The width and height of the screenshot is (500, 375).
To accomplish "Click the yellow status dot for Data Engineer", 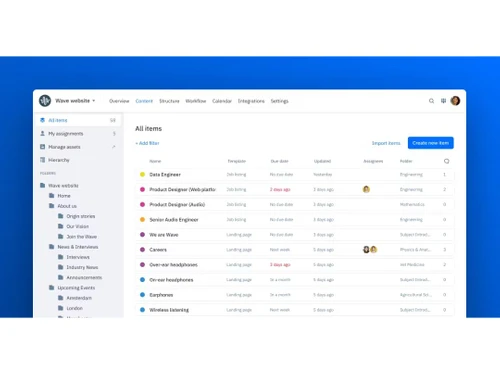I will point(142,174).
